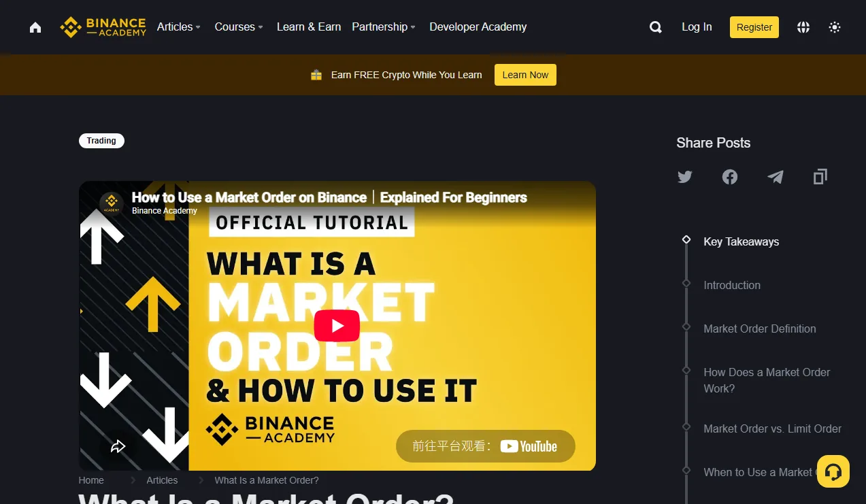Open the video title link
The image size is (866, 504).
coord(329,197)
